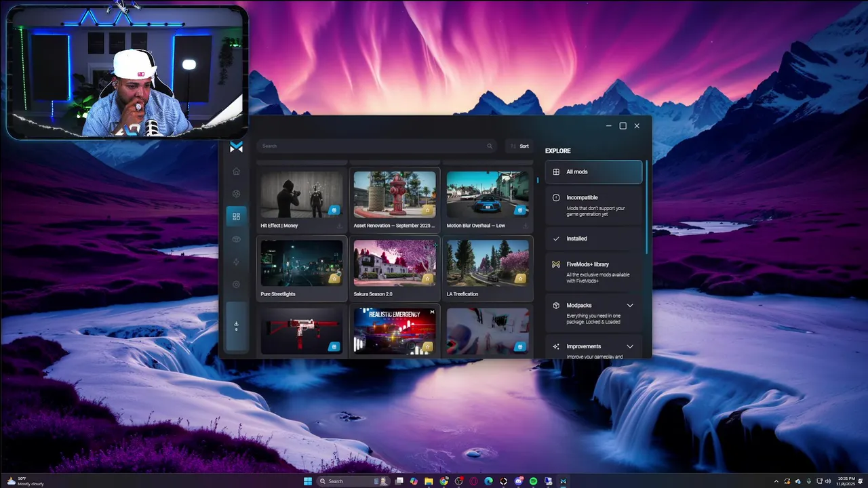This screenshot has width=868, height=488.
Task: Expand the Modpacks section chevron
Action: [630, 306]
